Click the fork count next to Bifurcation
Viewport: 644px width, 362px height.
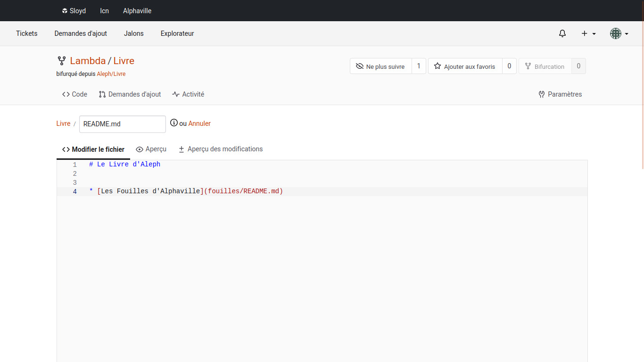(578, 66)
